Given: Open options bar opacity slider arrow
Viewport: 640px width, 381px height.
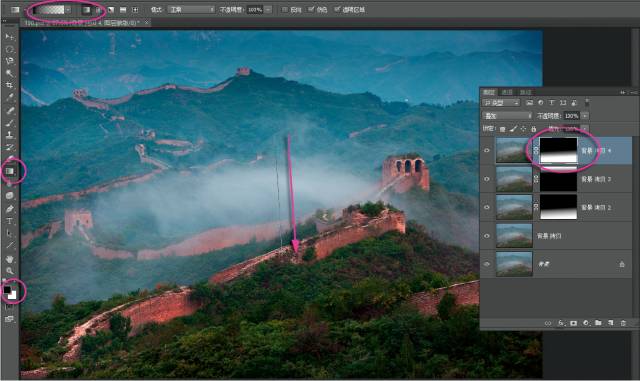Looking at the screenshot, I should 268,10.
